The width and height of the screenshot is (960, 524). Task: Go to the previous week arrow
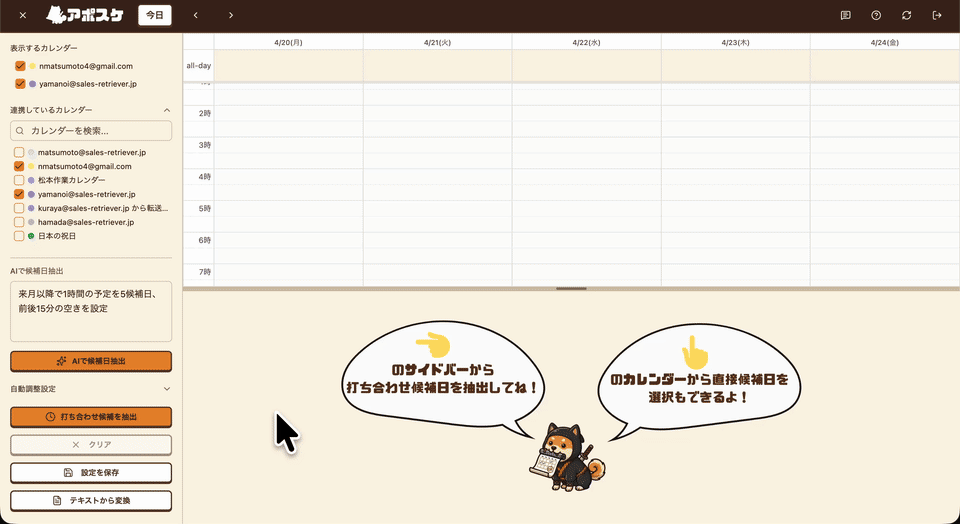tap(196, 15)
